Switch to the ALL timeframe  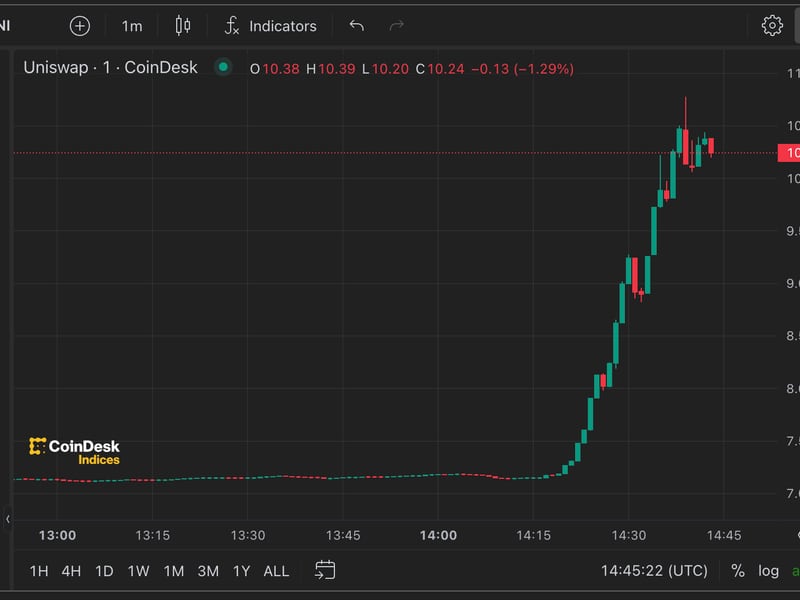[x=276, y=570]
